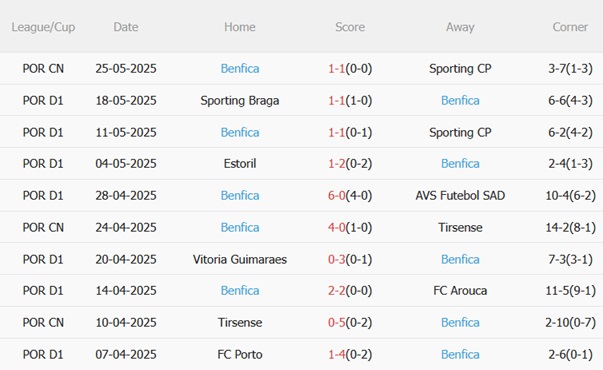This screenshot has height=370, width=603.
Task: Click the Corner column header
Action: click(570, 27)
